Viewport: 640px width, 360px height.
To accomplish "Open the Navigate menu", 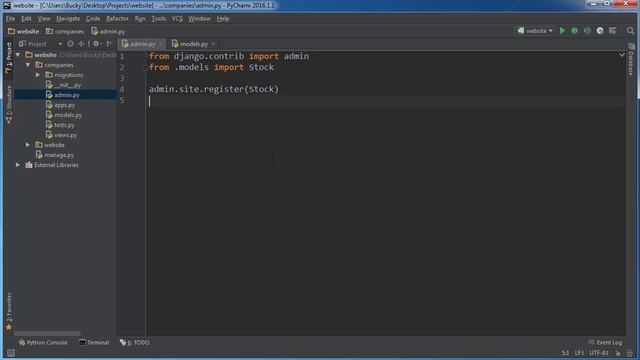I will tap(68, 19).
